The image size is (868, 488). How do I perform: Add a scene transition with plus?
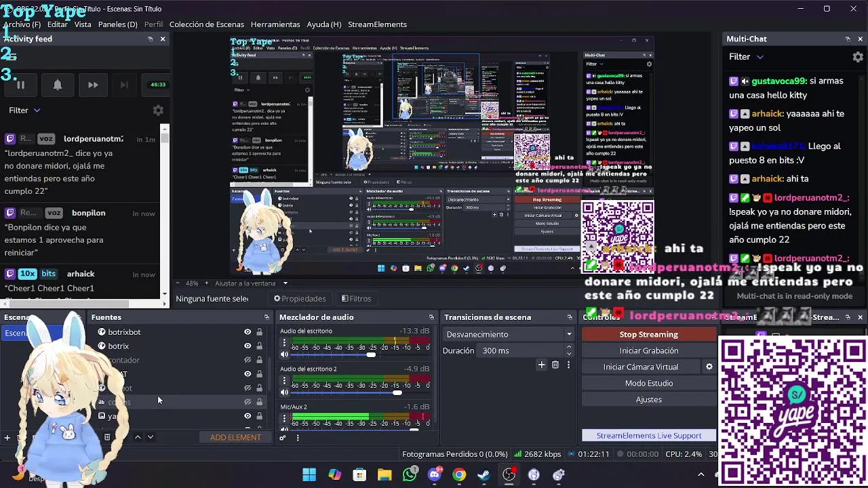coord(541,365)
